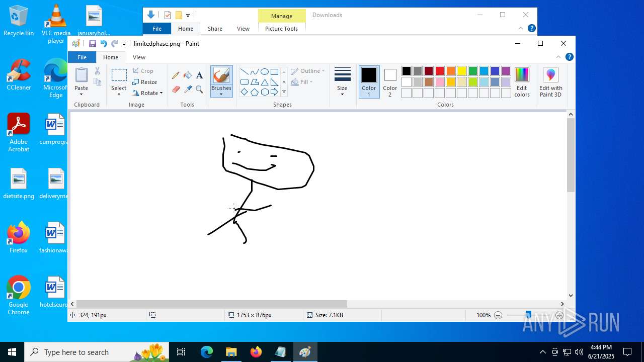This screenshot has width=644, height=362.
Task: Choose the Triangle shape
Action: pos(264,82)
